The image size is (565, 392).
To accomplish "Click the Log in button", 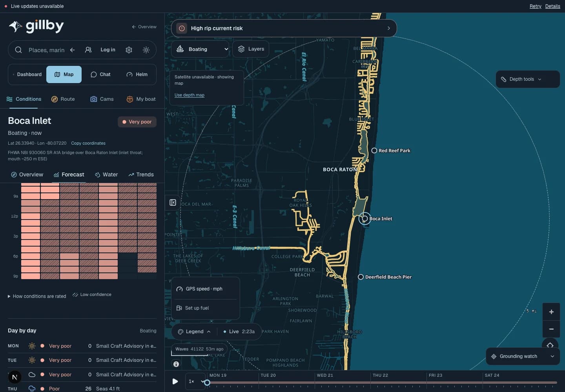I will 108,50.
